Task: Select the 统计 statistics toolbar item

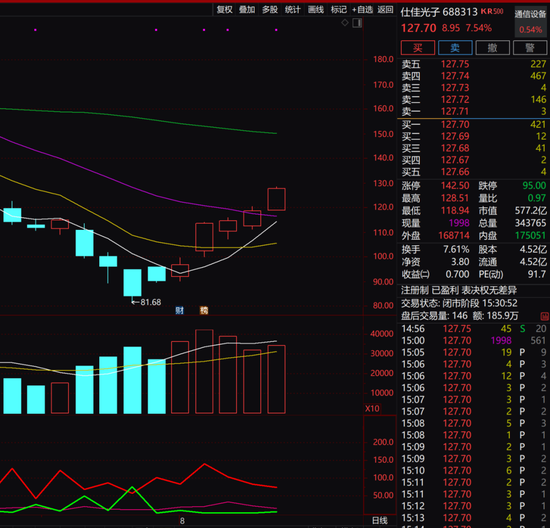Action: pos(293,9)
